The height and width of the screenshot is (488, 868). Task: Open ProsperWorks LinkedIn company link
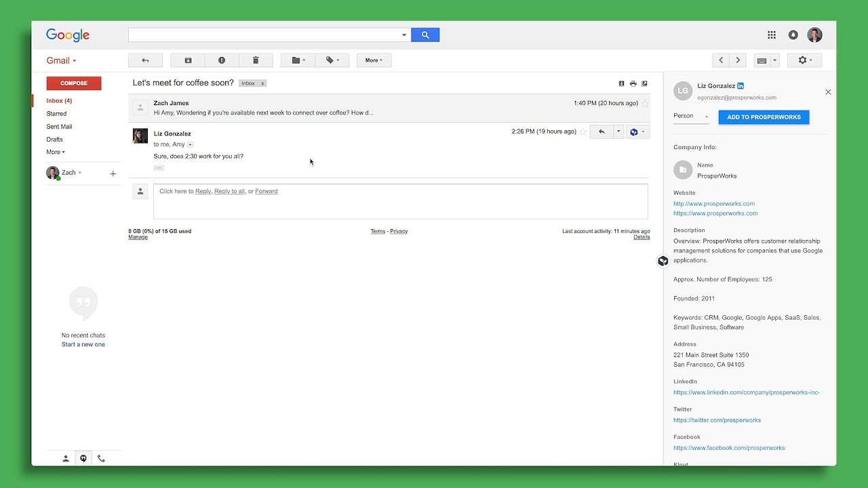tap(747, 392)
